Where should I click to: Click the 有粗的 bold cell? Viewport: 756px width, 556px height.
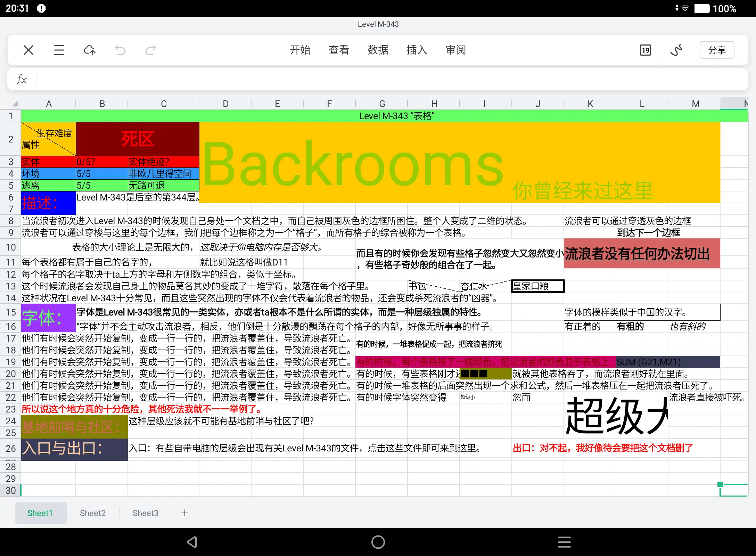(x=642, y=326)
